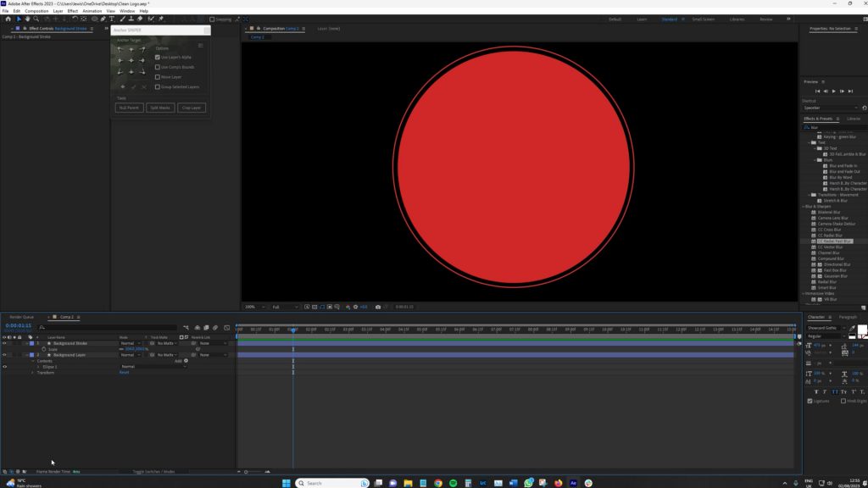This screenshot has height=488, width=868.
Task: Expand the Ellipse 1 group
Action: pyautogui.click(x=38, y=367)
